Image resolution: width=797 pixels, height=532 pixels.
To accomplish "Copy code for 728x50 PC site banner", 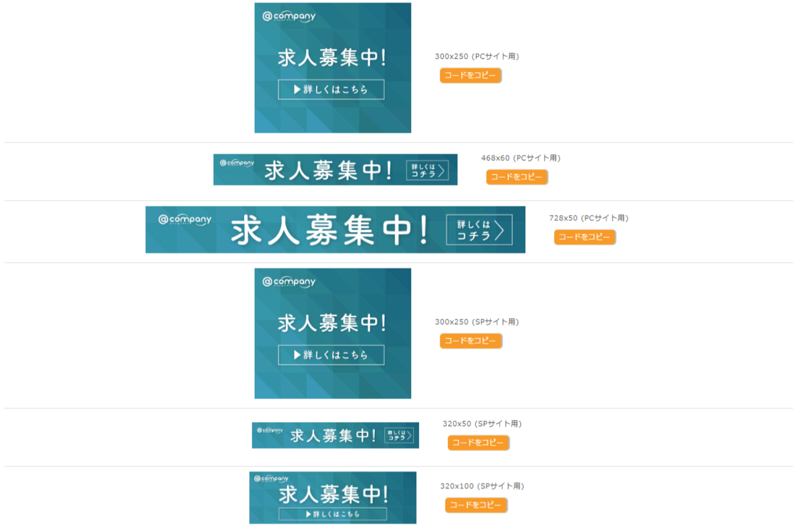I will click(x=584, y=237).
